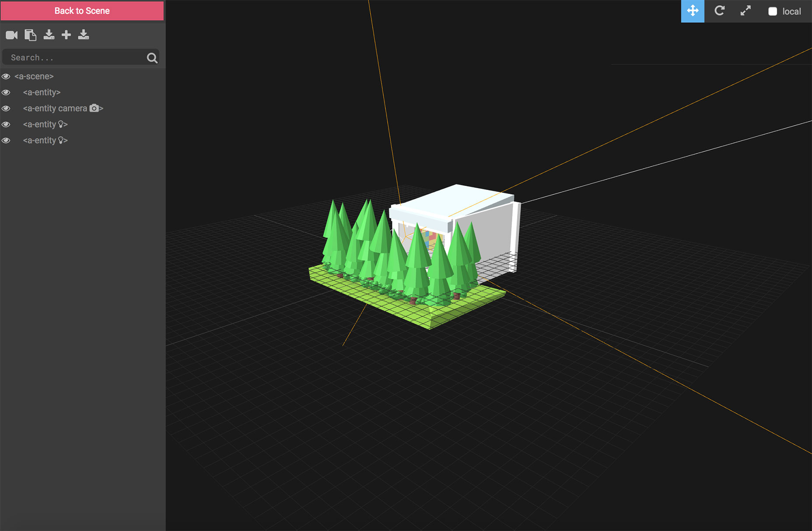Toggle visibility of the plain a-entity row
812x531 pixels.
click(6, 92)
